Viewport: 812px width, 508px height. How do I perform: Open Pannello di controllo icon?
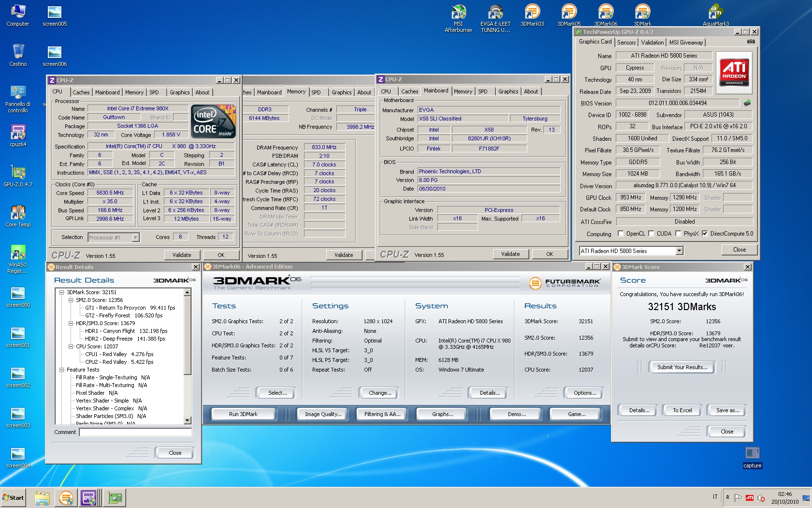tap(18, 99)
